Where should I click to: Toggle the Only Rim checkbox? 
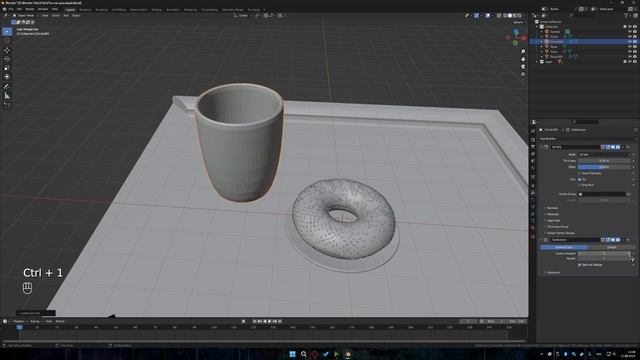pyautogui.click(x=580, y=185)
